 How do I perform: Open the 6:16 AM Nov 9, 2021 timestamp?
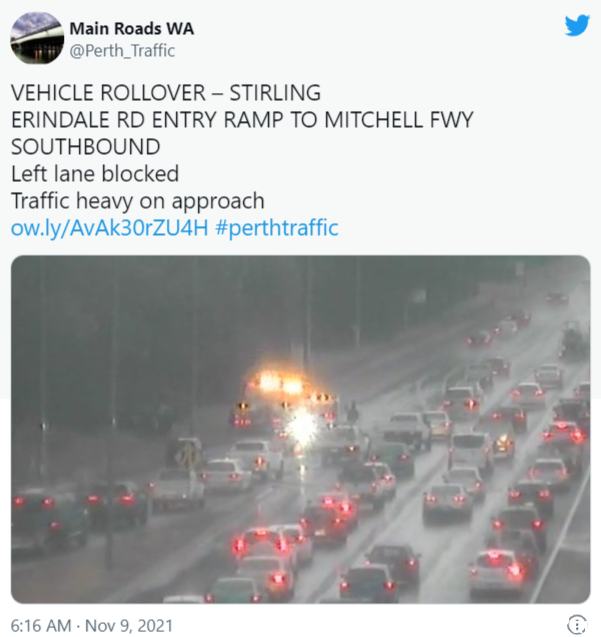92,626
